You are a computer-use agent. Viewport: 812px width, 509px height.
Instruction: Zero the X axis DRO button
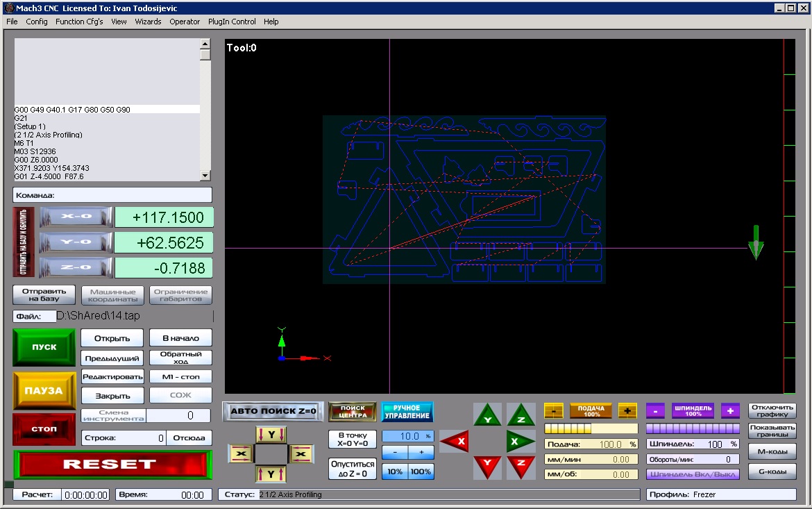click(76, 217)
